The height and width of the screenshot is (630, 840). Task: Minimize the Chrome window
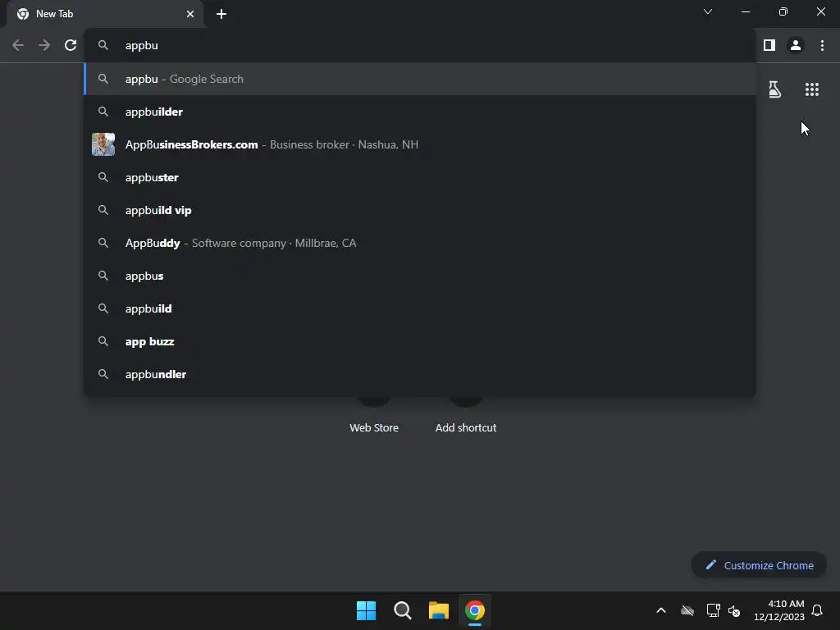coord(746,11)
